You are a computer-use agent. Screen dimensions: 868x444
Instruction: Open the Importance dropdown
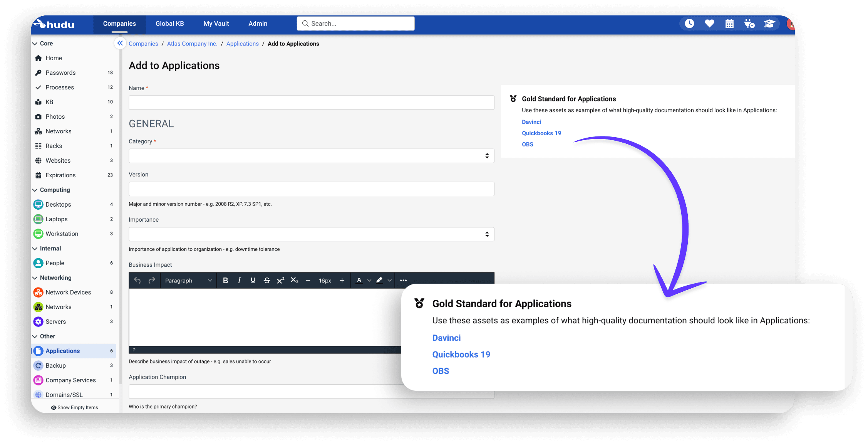[x=311, y=234]
